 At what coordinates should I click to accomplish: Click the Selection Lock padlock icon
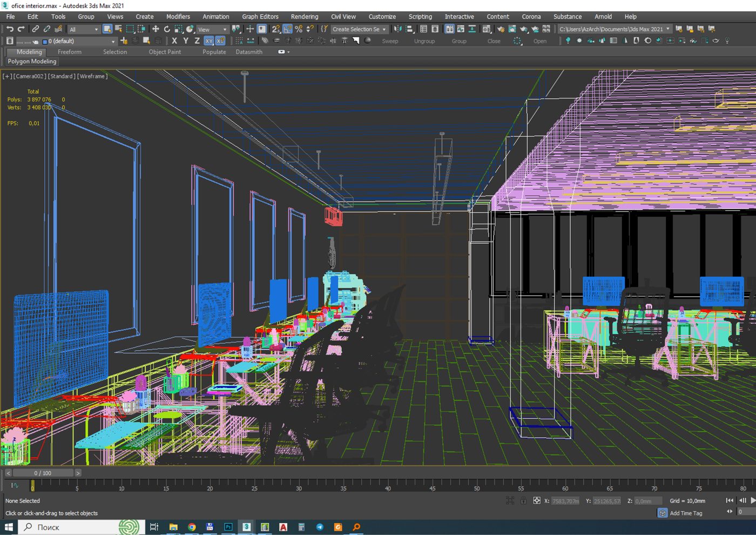pyautogui.click(x=523, y=500)
